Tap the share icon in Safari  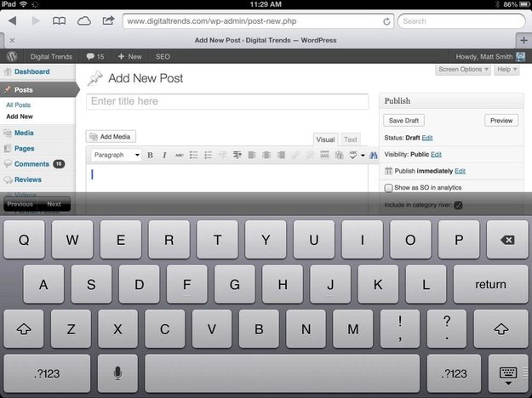108,20
